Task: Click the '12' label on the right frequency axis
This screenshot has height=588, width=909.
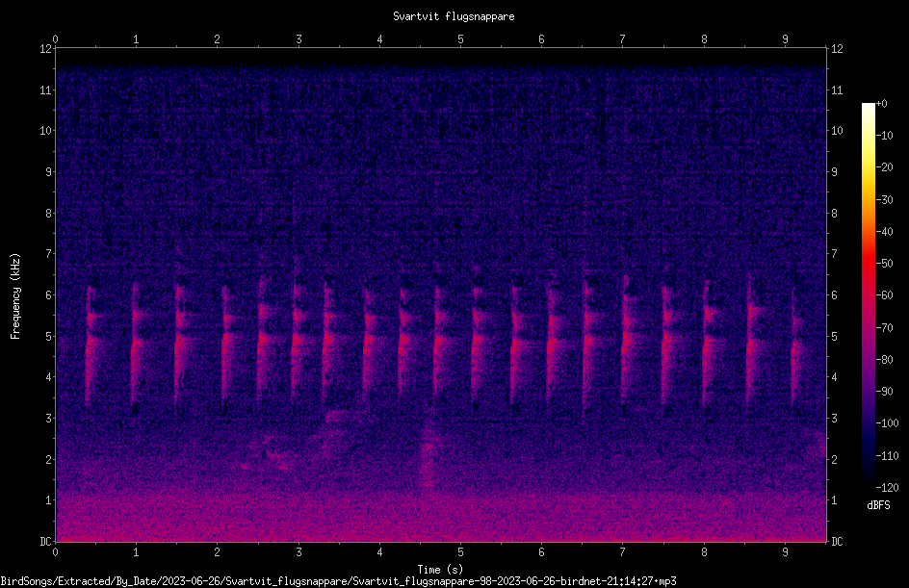Action: 837,49
